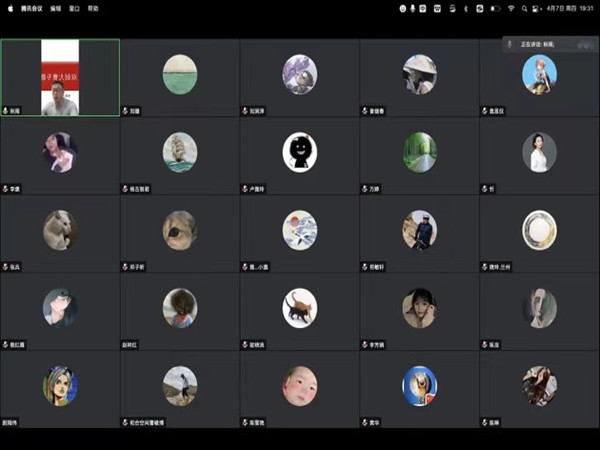Open the 窗口 menu

(x=75, y=8)
